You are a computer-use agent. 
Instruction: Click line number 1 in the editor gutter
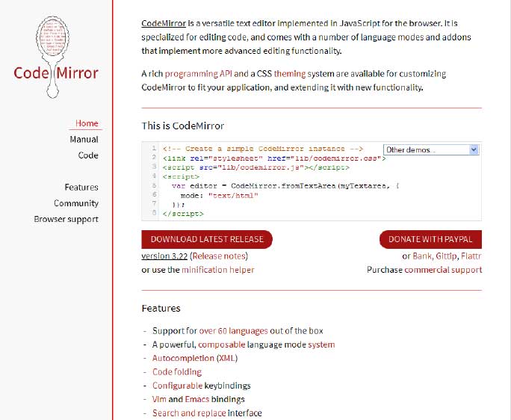(154, 149)
